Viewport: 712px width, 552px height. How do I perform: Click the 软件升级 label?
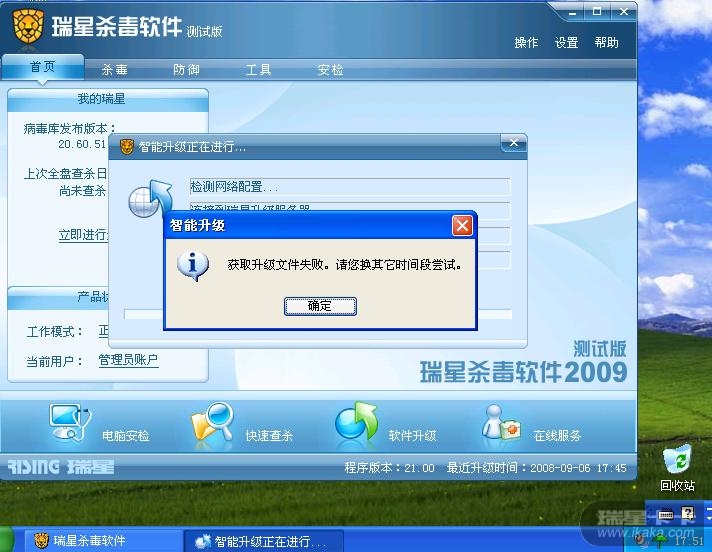(412, 436)
